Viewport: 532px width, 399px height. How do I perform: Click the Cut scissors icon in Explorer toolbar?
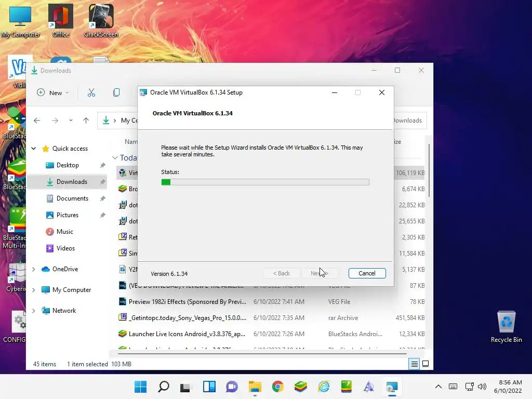click(91, 92)
